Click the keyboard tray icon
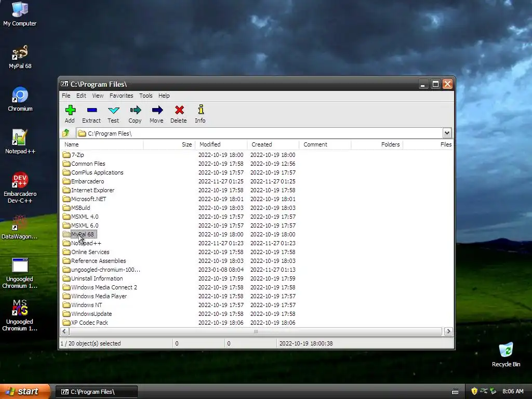The image size is (532, 399). click(455, 392)
